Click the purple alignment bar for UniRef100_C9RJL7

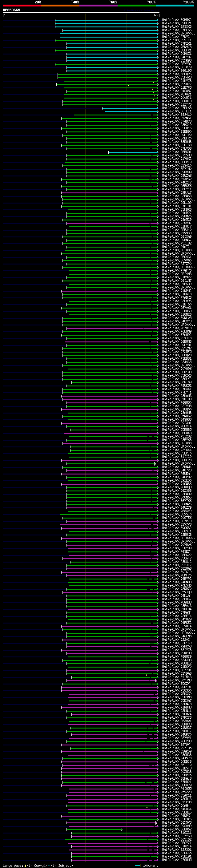point(110,193)
